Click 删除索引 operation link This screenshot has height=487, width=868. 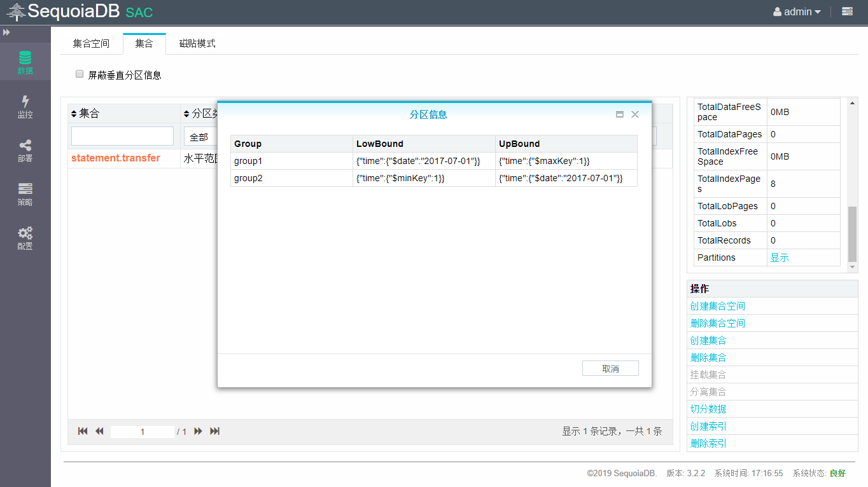[x=708, y=443]
